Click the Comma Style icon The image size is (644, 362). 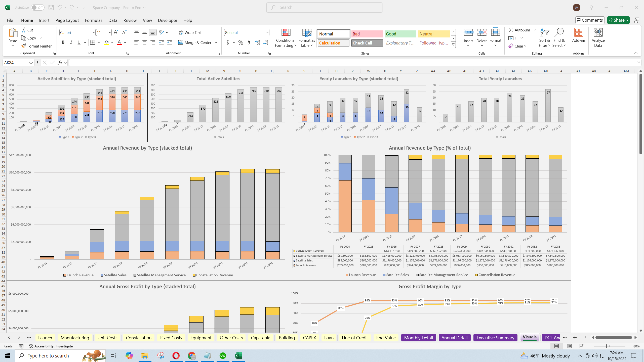pyautogui.click(x=249, y=42)
